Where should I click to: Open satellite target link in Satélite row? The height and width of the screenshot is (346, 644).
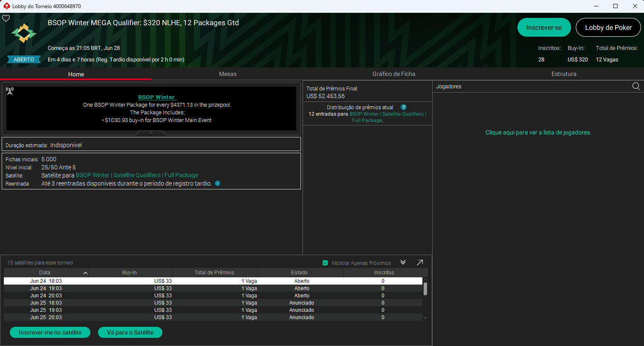pyautogui.click(x=137, y=175)
